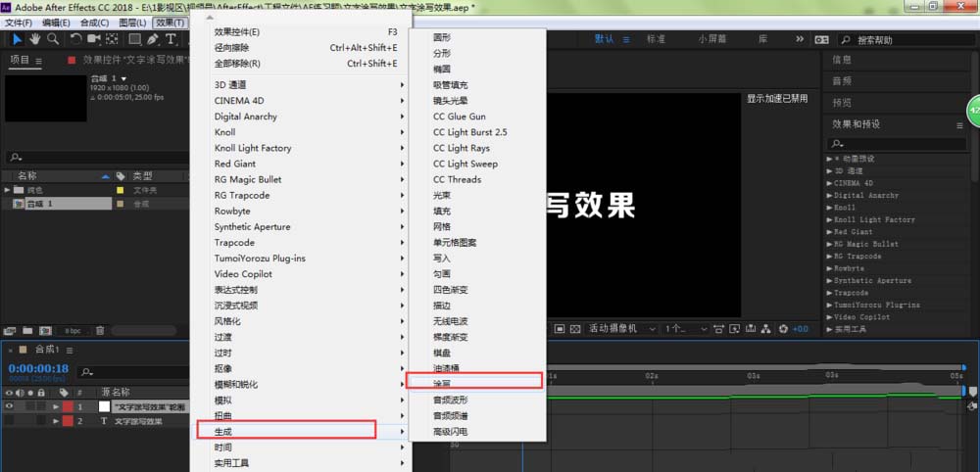Switch to the 默认 workspace

(604, 39)
